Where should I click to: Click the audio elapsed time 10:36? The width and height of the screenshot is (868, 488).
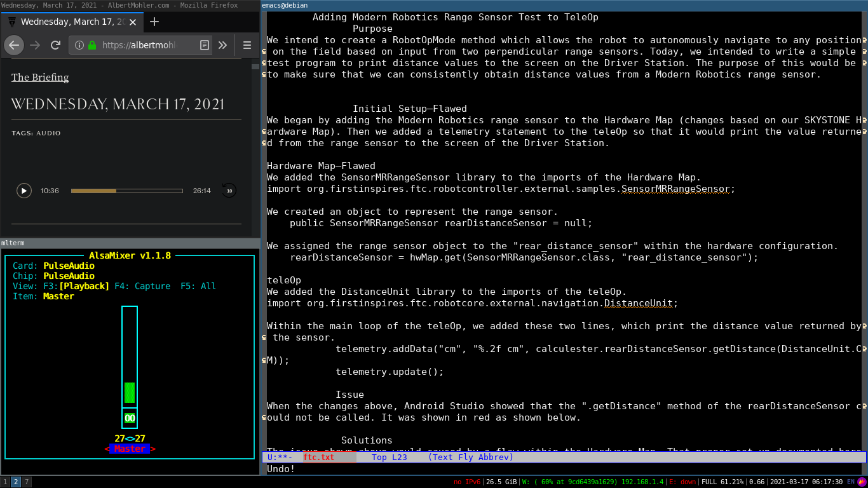(x=50, y=191)
